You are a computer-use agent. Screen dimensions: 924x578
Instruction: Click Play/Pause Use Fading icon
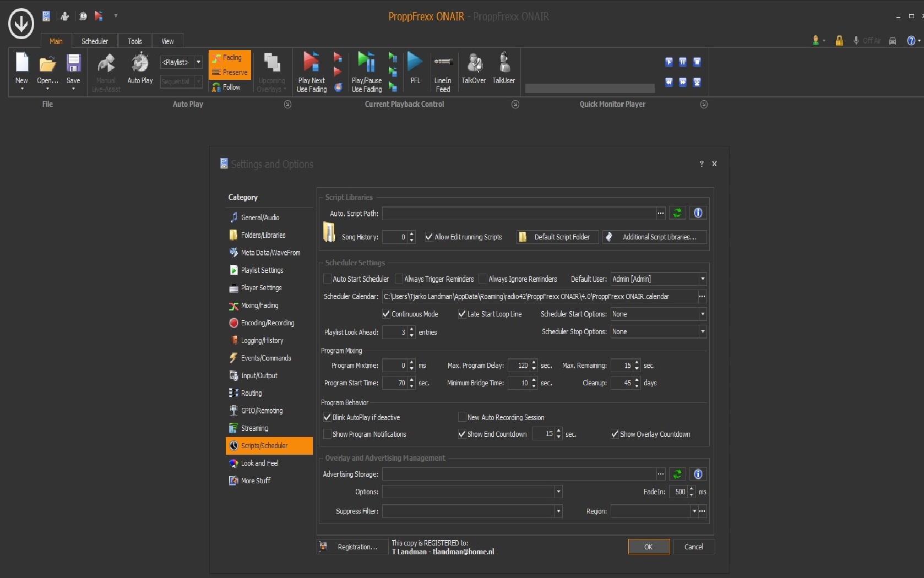[x=366, y=62]
